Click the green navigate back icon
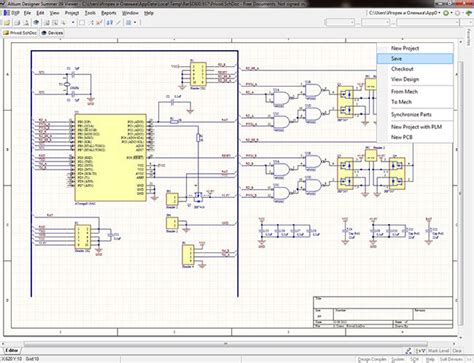 pyautogui.click(x=446, y=13)
